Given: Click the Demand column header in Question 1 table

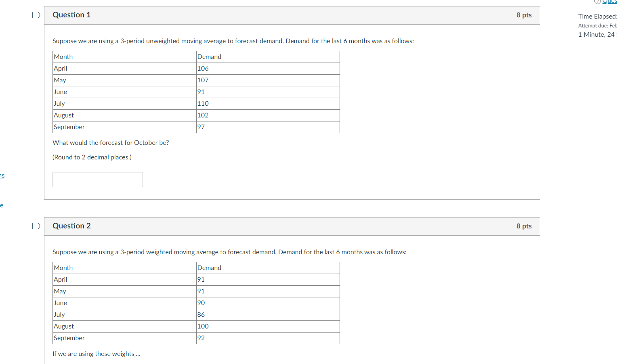Looking at the screenshot, I should pyautogui.click(x=209, y=56).
